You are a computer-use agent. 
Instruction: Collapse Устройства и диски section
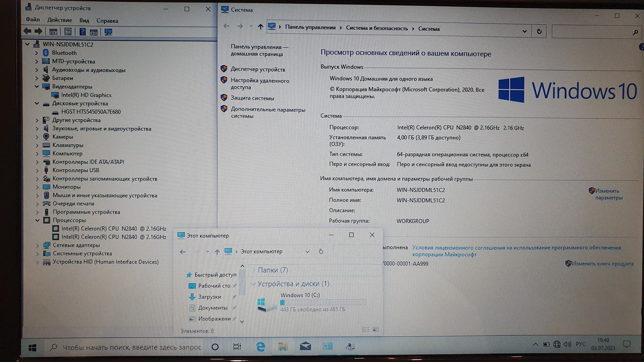(x=253, y=284)
